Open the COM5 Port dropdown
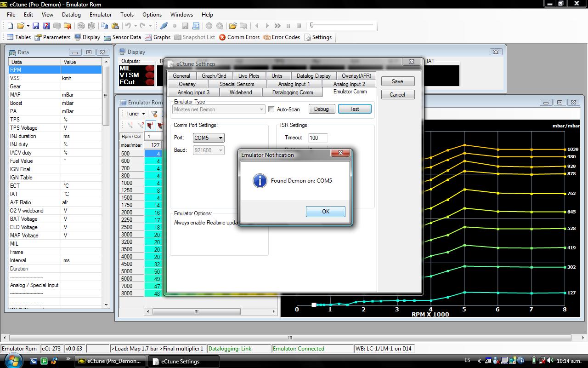Viewport: 588px width, 368px height. 209,138
